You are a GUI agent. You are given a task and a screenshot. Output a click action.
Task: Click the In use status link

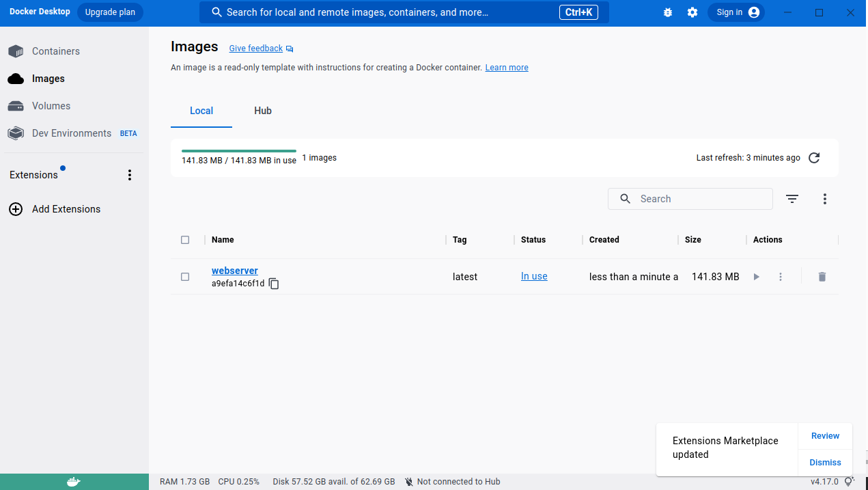534,276
